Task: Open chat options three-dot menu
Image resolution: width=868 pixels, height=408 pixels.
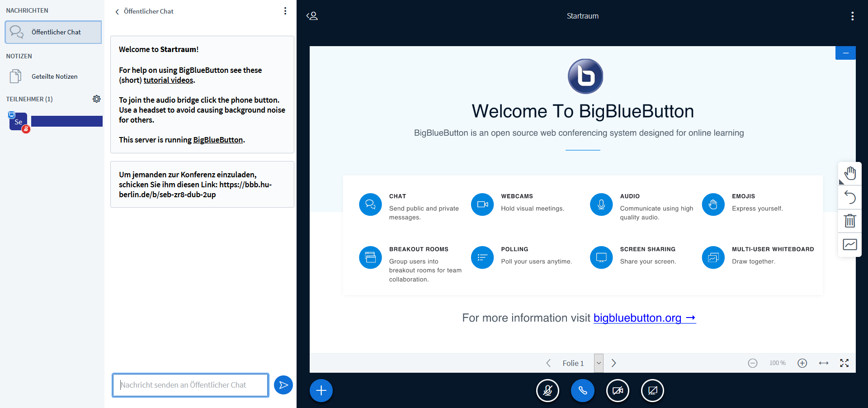Action: (x=285, y=11)
